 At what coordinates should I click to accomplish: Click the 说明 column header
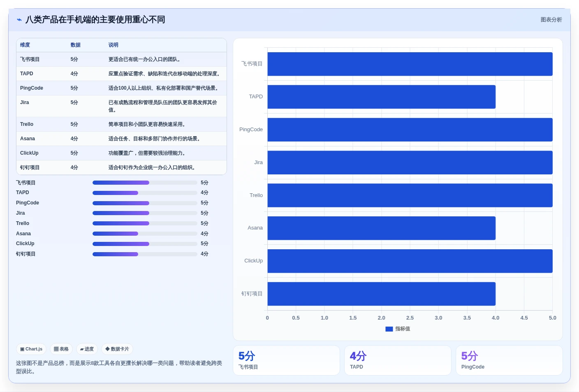[x=113, y=45]
